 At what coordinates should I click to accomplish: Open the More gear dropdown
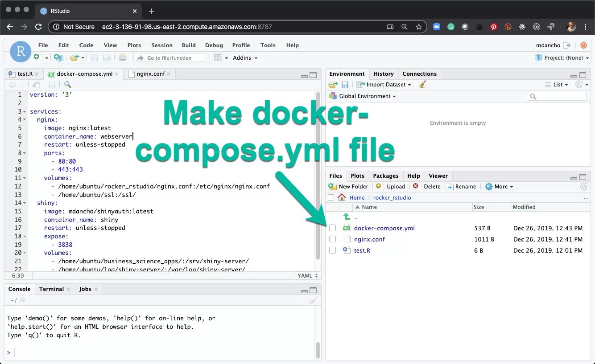click(x=499, y=187)
